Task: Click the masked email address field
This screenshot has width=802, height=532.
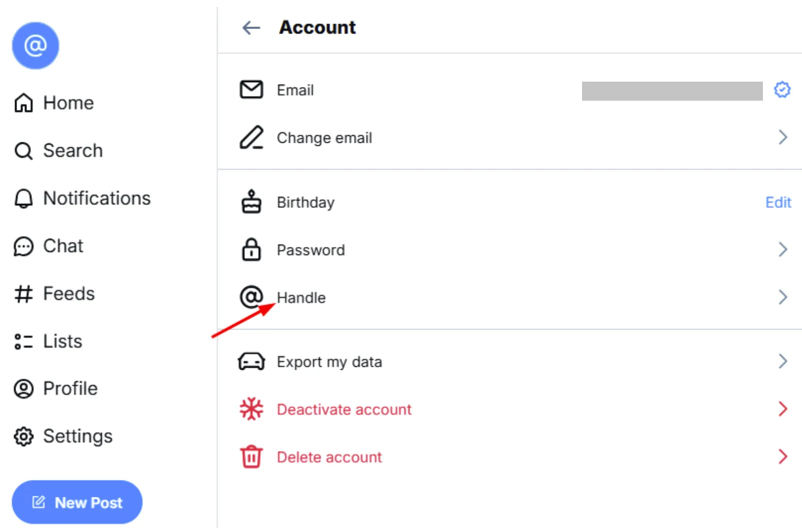Action: pyautogui.click(x=672, y=92)
